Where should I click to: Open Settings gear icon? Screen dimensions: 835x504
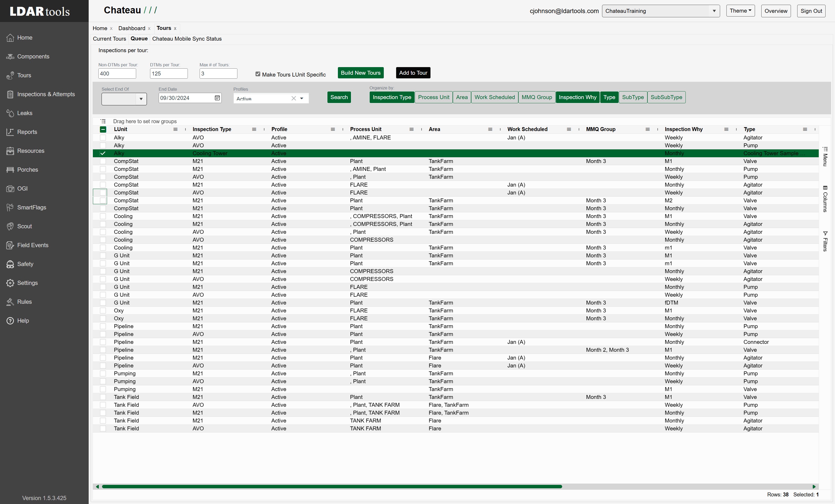click(x=10, y=283)
